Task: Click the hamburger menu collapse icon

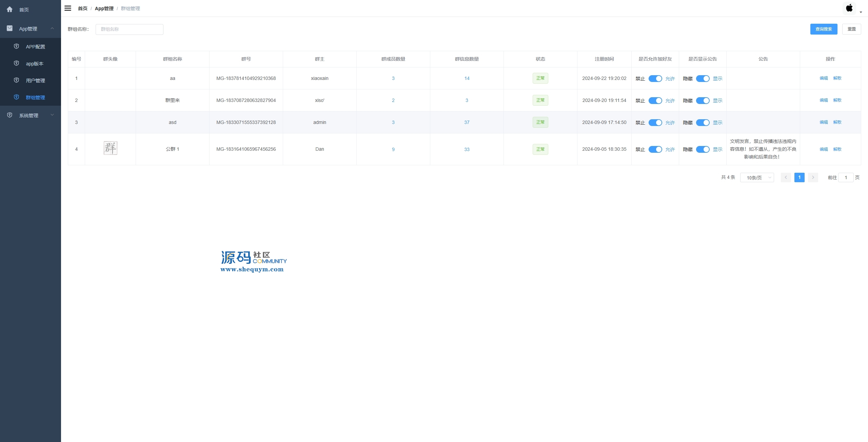Action: pyautogui.click(x=68, y=8)
